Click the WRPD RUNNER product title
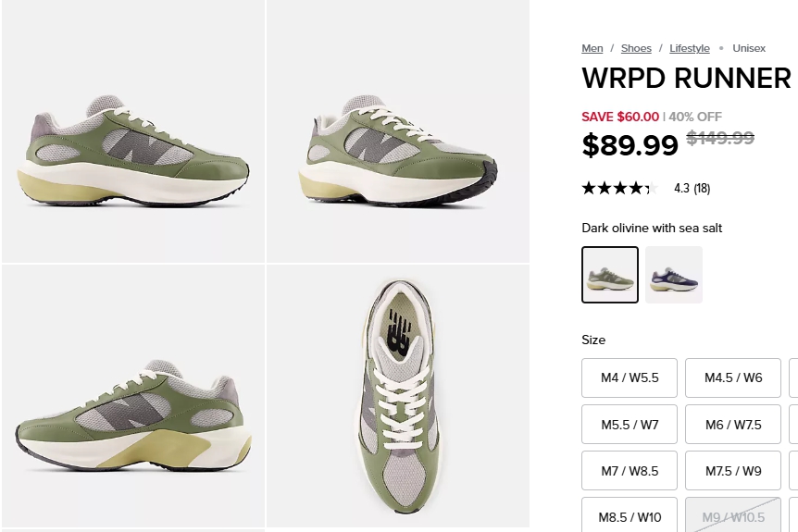 (x=686, y=79)
